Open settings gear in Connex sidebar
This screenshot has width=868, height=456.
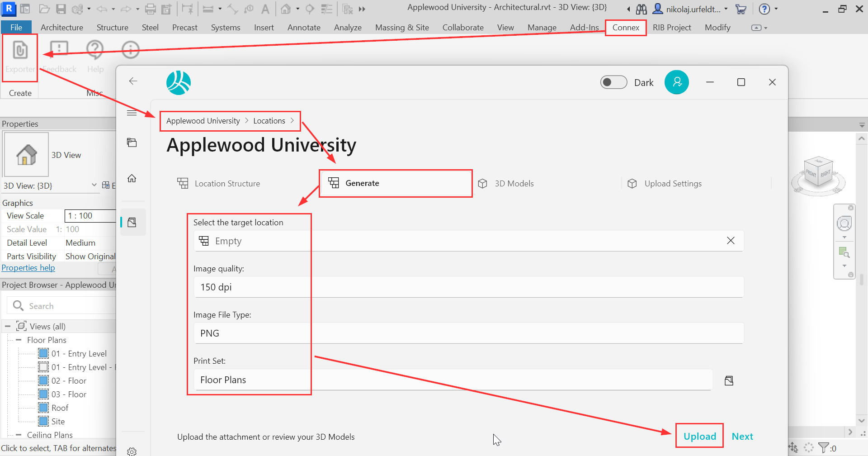tap(132, 451)
